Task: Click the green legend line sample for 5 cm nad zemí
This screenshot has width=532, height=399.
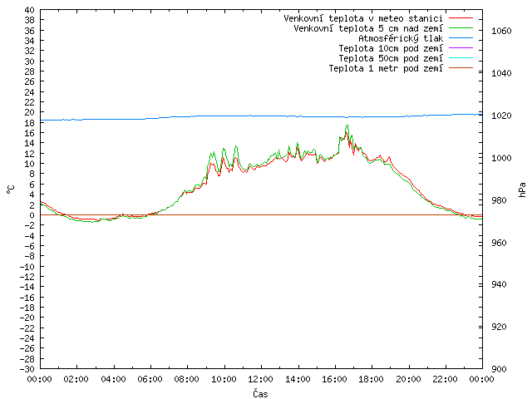Action: (461, 28)
